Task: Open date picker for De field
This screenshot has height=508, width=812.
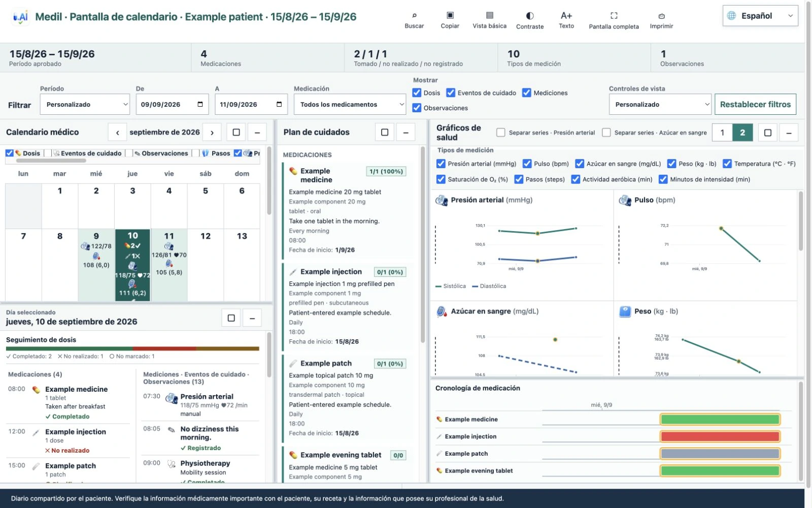Action: tap(200, 104)
